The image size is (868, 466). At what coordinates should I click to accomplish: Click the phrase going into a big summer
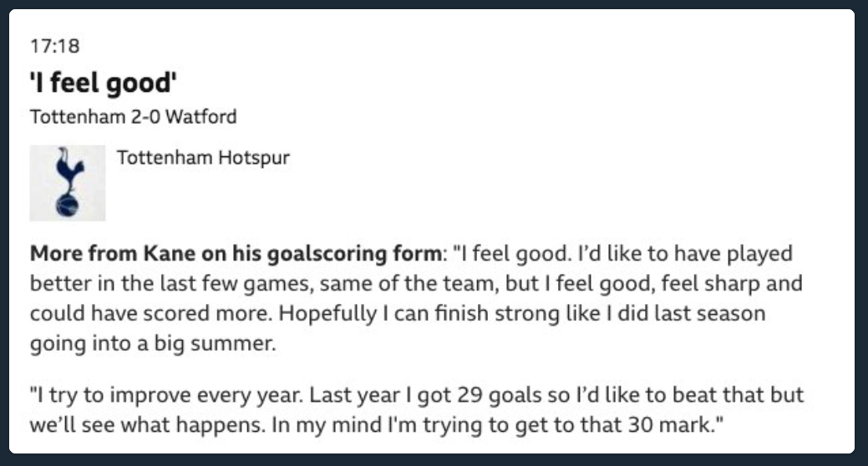tap(153, 344)
